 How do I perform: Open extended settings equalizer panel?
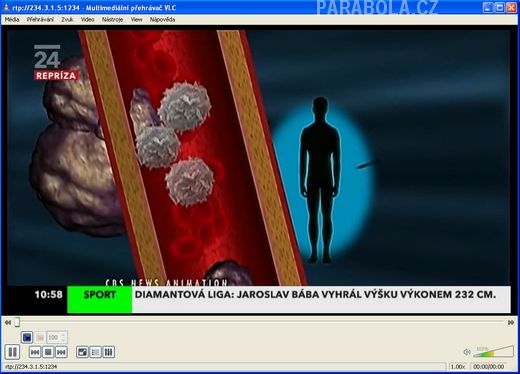click(x=109, y=352)
